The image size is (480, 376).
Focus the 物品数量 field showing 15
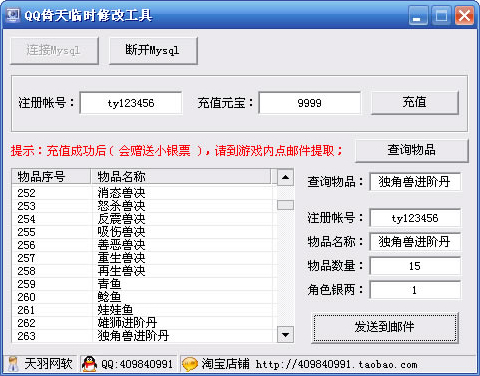[x=415, y=266]
